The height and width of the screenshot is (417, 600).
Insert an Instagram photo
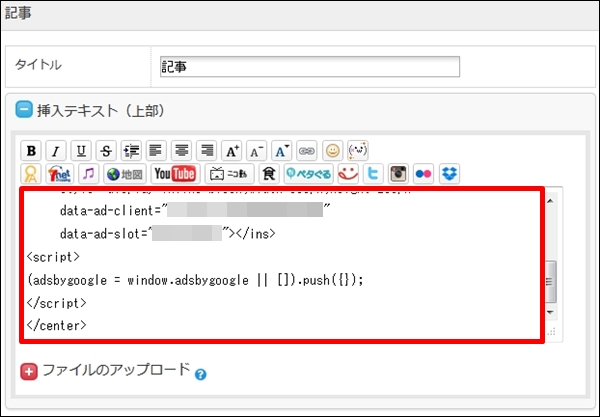coord(398,174)
